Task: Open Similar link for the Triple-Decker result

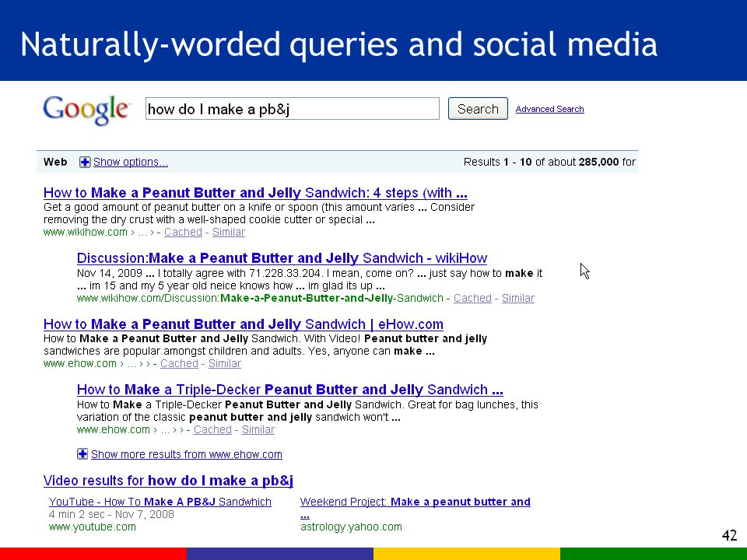Action: (x=258, y=429)
